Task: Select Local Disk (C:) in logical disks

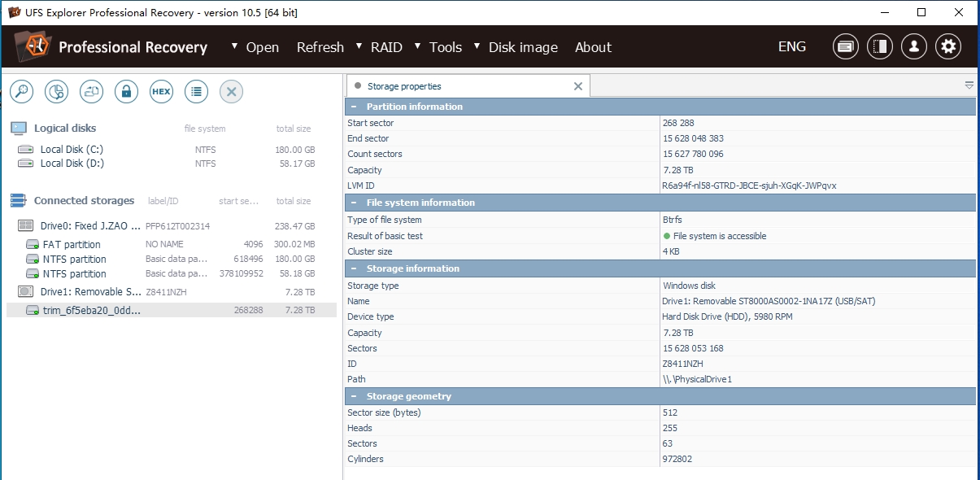Action: (172, 150)
